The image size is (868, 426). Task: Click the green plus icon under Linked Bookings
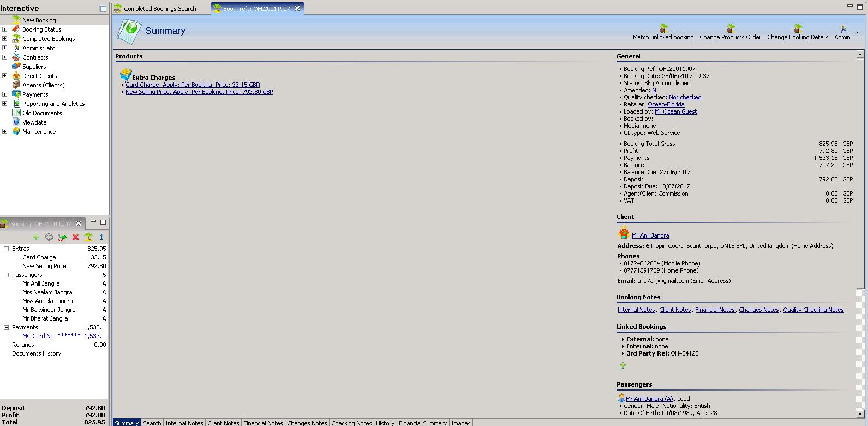[623, 365]
